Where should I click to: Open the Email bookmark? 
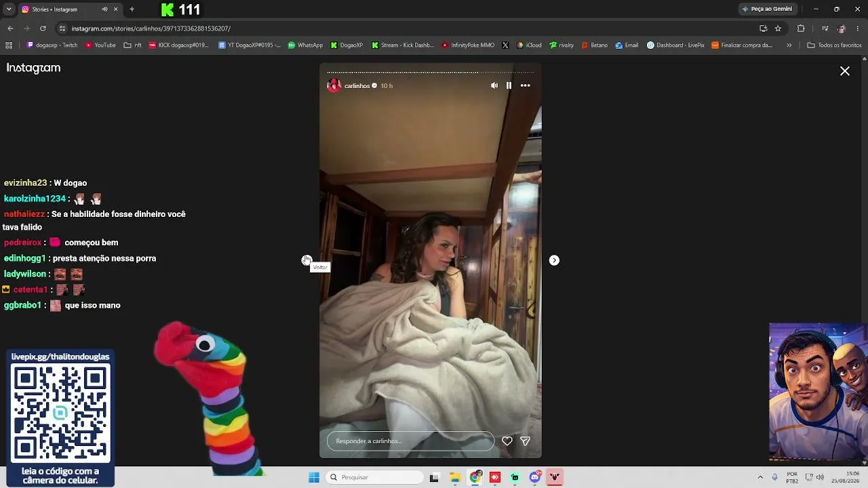click(x=627, y=45)
